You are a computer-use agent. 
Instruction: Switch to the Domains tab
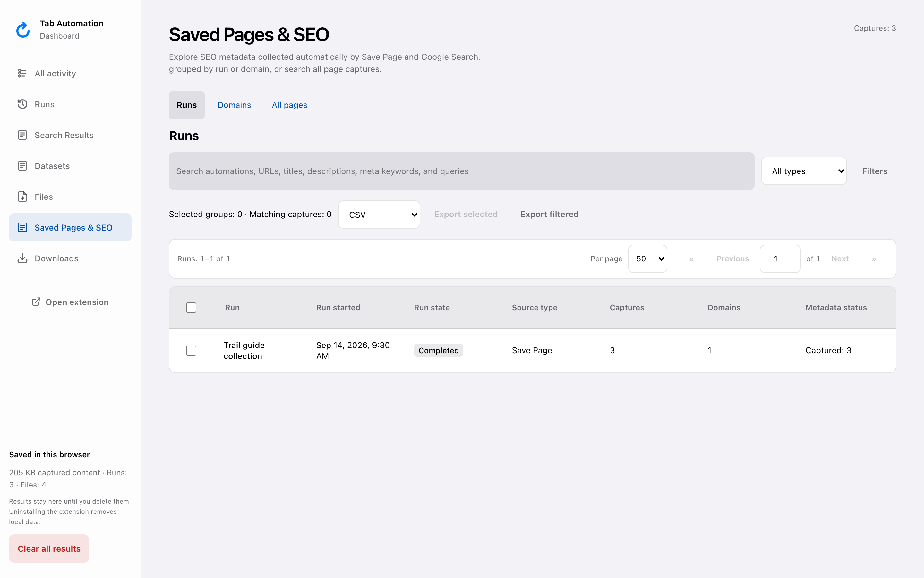[x=234, y=105]
